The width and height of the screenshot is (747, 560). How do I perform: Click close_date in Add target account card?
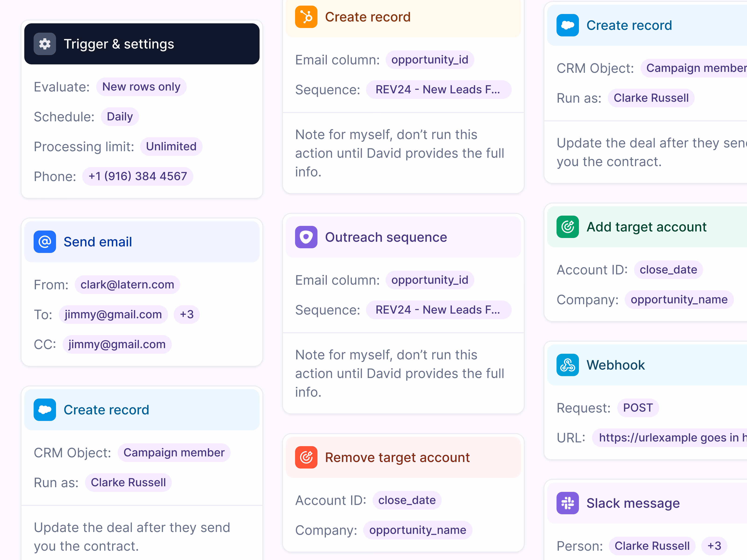(668, 270)
